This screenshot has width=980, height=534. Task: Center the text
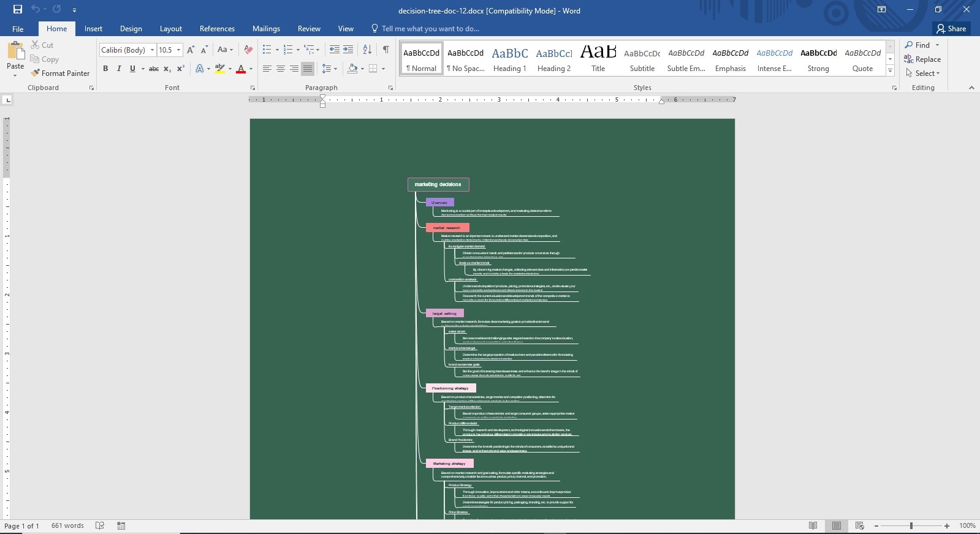[x=281, y=69]
